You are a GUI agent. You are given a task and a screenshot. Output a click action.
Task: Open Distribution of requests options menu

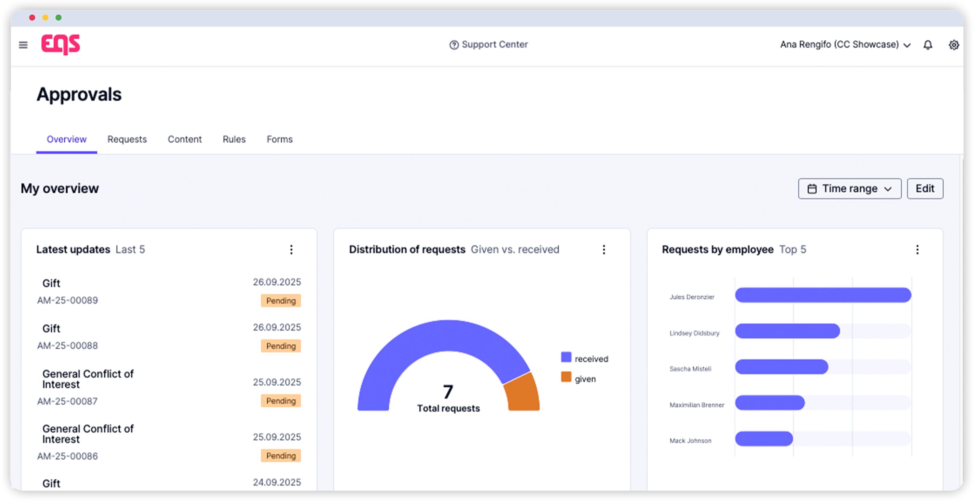[604, 249]
